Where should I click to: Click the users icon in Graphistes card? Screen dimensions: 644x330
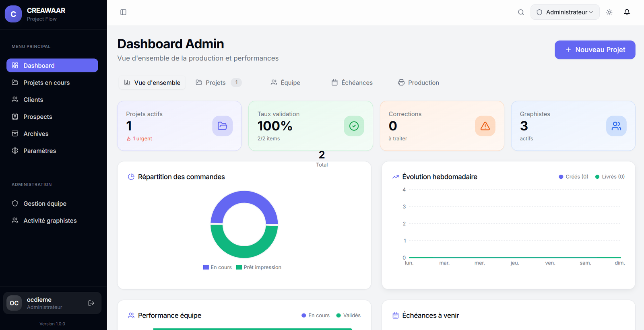[x=616, y=126]
